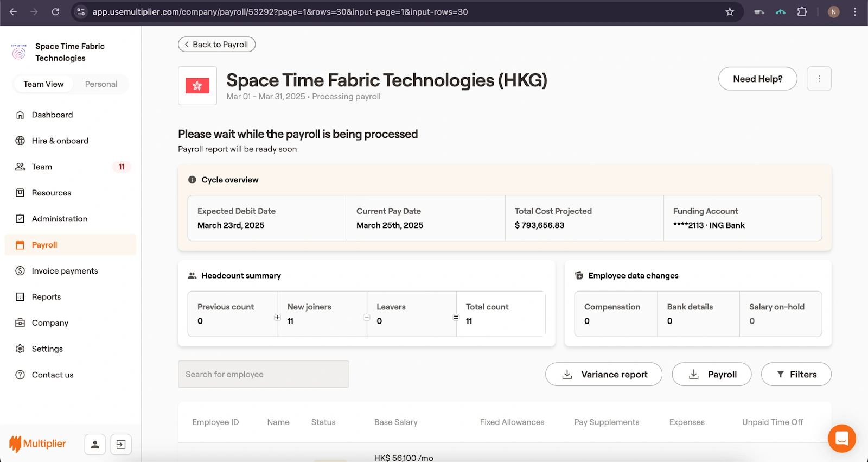
Task: Go back to Payroll list
Action: [216, 45]
